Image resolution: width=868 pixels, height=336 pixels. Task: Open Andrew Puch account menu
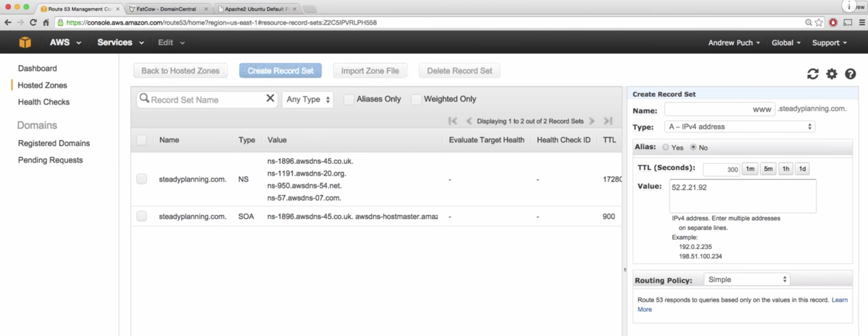734,43
